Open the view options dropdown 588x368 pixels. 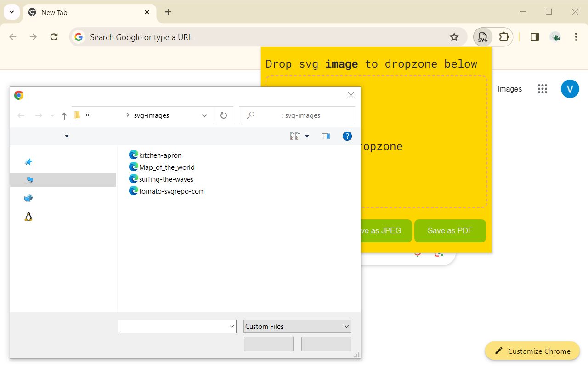pyautogui.click(x=307, y=136)
